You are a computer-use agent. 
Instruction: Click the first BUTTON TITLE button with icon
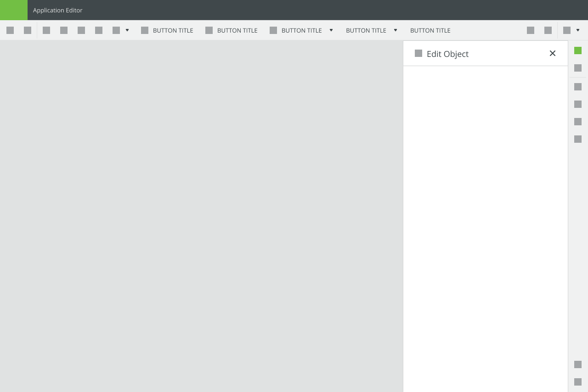167,30
